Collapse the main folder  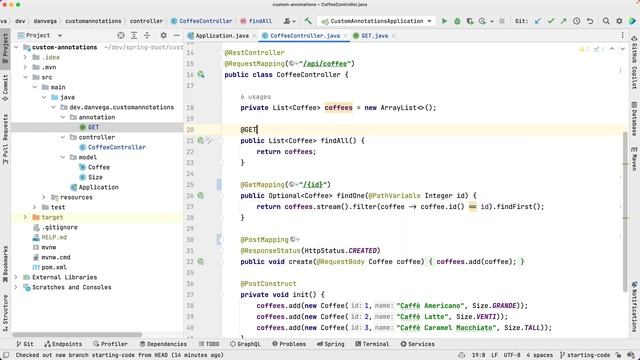(x=35, y=87)
